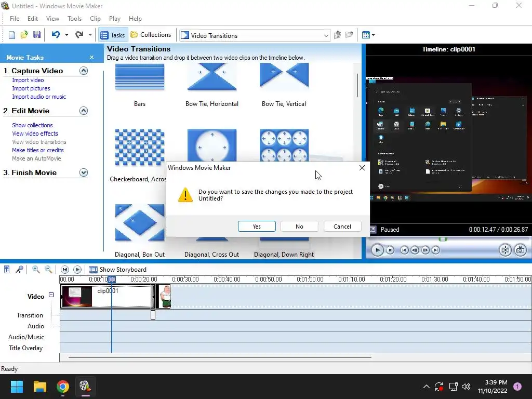Viewport: 532px width, 399px height.
Task: Click the preview monitor seek bar handle
Action: pos(443,239)
